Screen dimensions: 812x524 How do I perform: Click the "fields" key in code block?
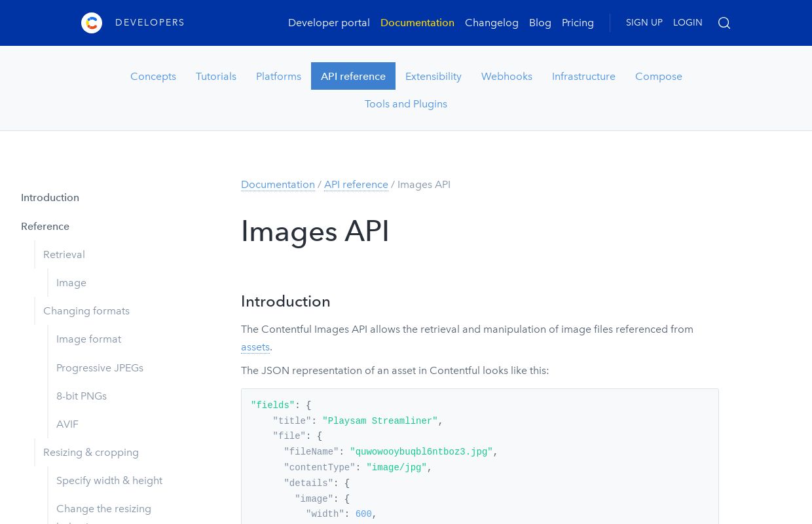pos(273,405)
